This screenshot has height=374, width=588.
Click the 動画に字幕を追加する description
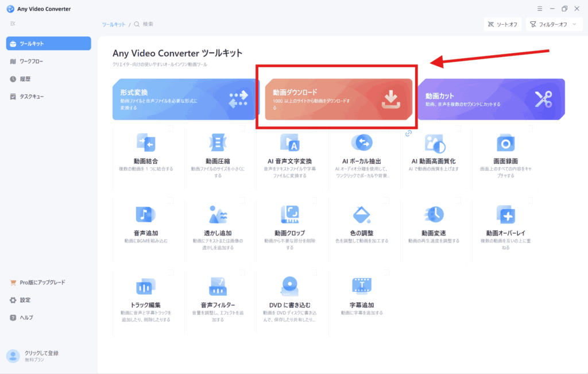tap(362, 313)
